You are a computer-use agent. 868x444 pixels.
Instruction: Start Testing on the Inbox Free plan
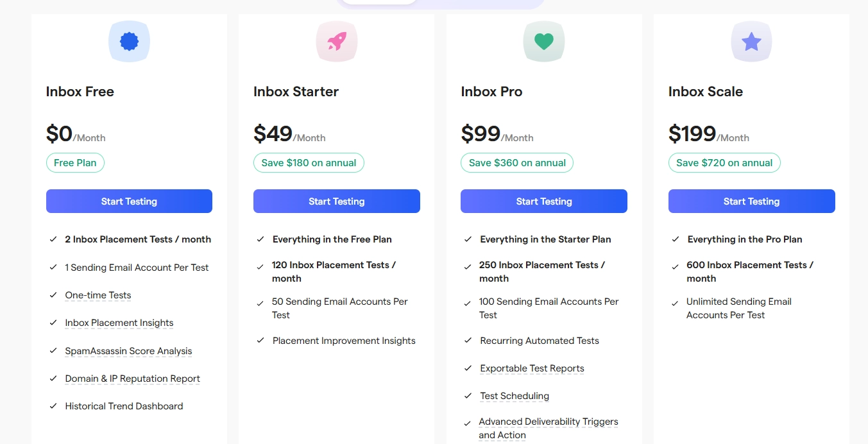coord(129,201)
